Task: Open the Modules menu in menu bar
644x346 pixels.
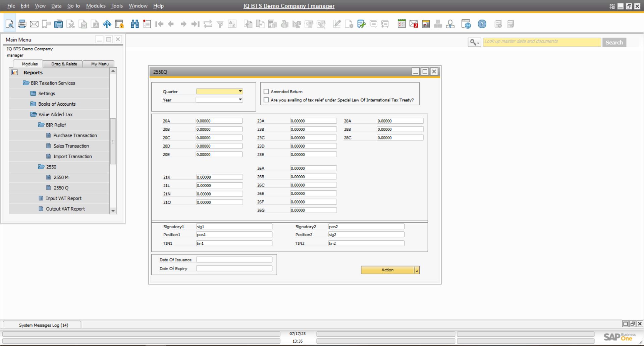Action: (x=96, y=6)
